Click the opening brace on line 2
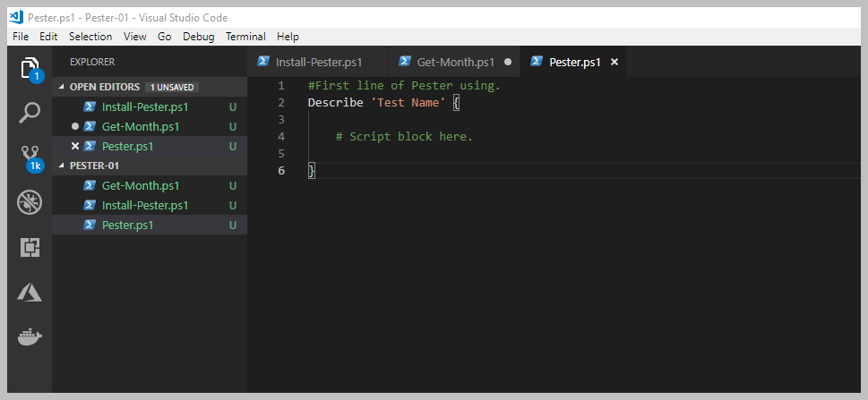Image resolution: width=868 pixels, height=400 pixels. click(456, 103)
